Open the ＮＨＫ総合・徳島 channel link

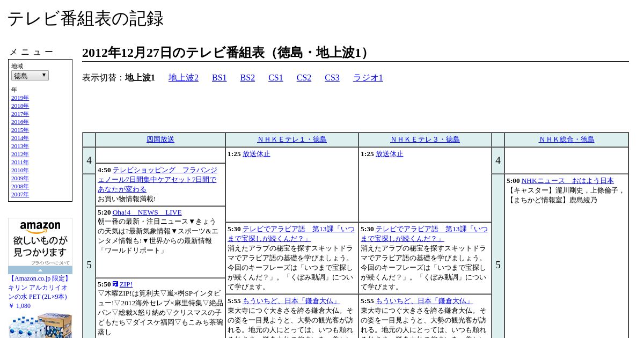(x=567, y=139)
